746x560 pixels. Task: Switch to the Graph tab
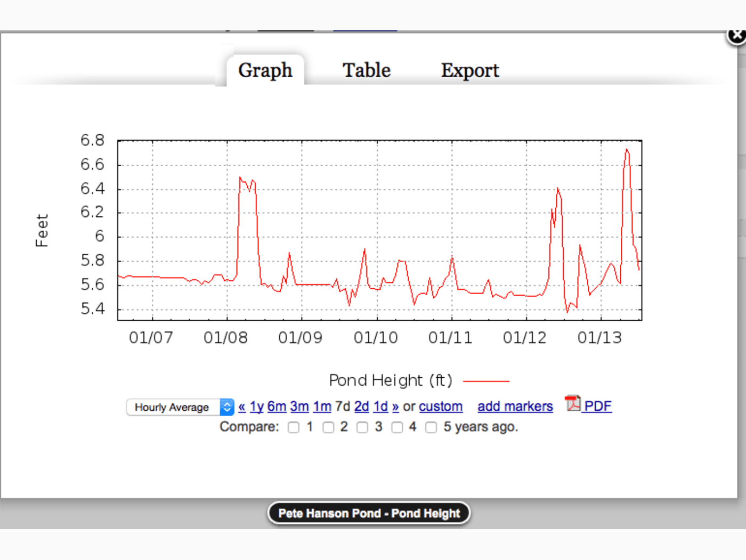pyautogui.click(x=265, y=70)
